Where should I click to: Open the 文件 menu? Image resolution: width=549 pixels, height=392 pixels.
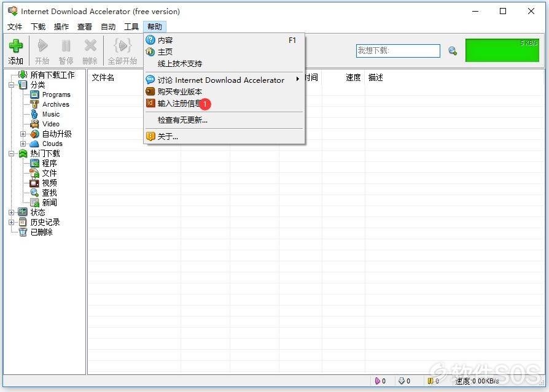click(15, 26)
